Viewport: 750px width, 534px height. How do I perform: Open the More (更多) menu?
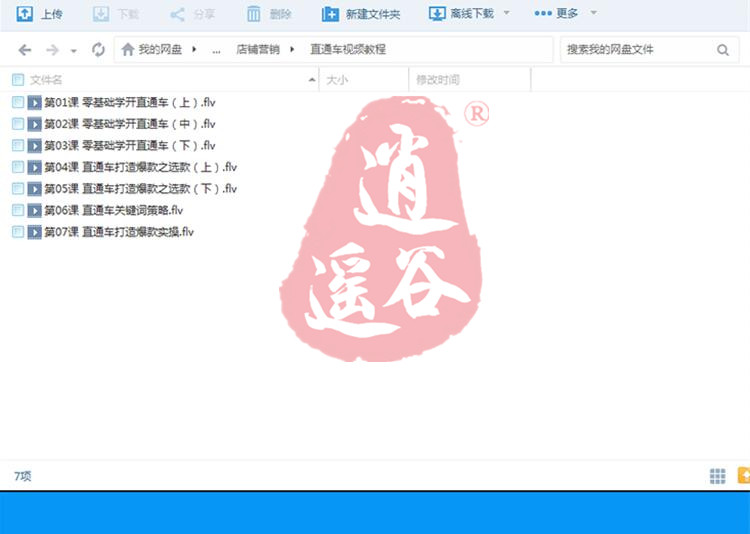(x=556, y=13)
